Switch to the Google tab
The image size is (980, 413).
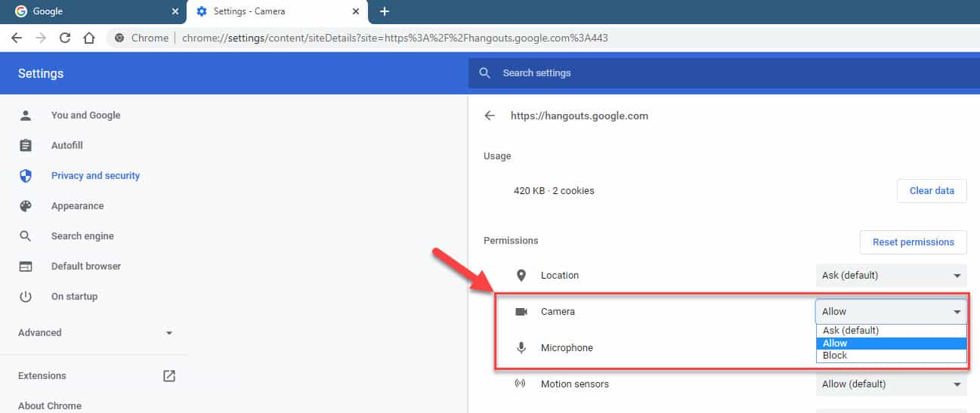coord(94,11)
